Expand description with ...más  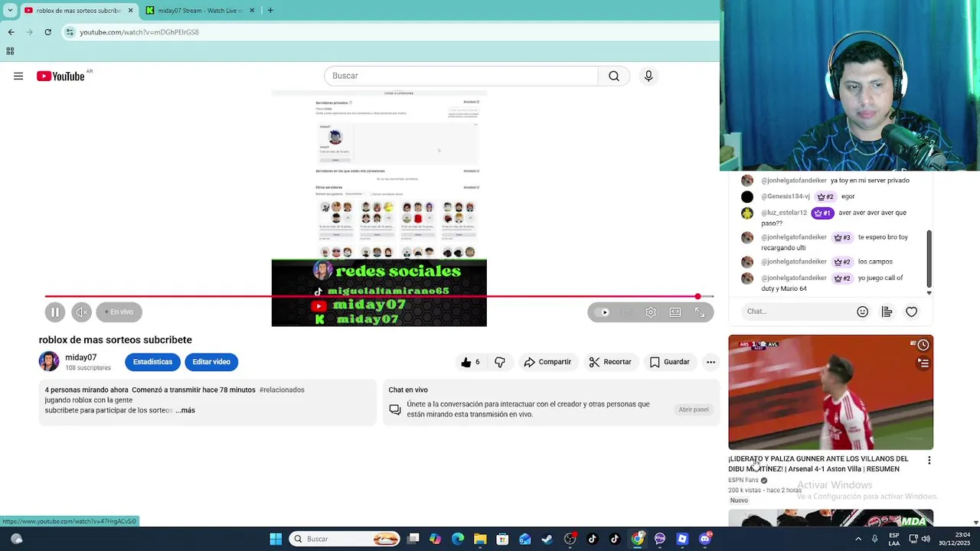coord(185,410)
